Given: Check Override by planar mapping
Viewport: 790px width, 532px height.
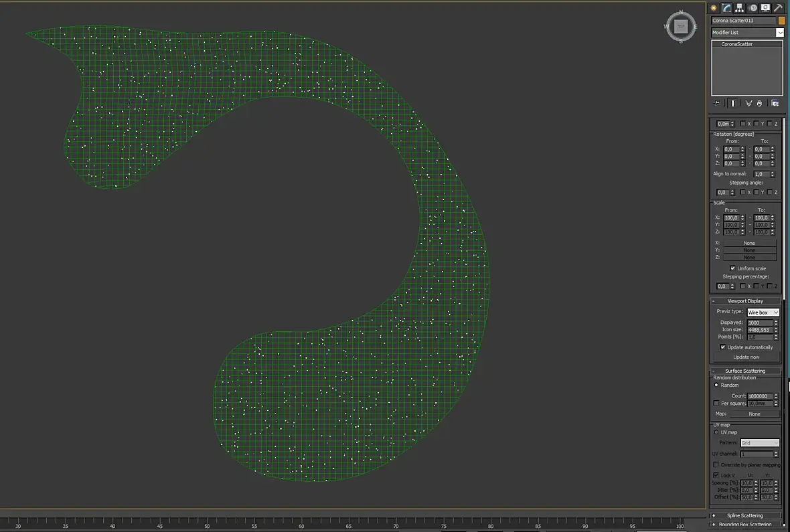Looking at the screenshot, I should click(716, 464).
